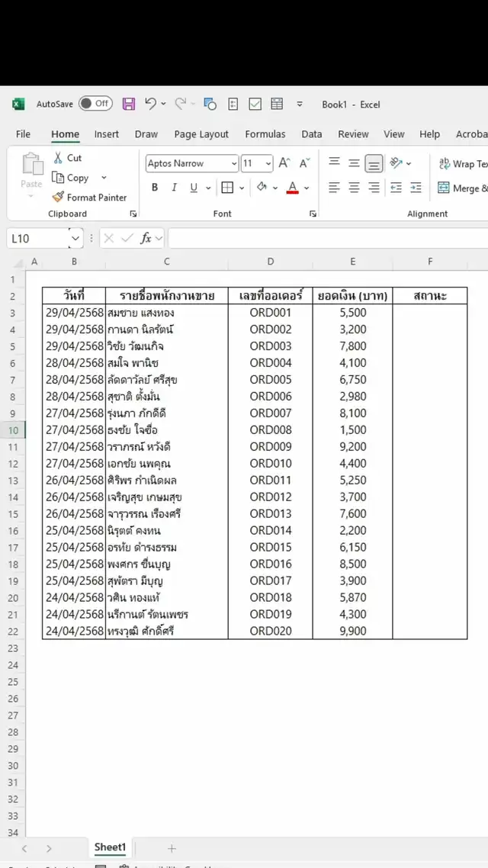Open the Insert ribbon tab
488x868 pixels.
[x=107, y=134]
